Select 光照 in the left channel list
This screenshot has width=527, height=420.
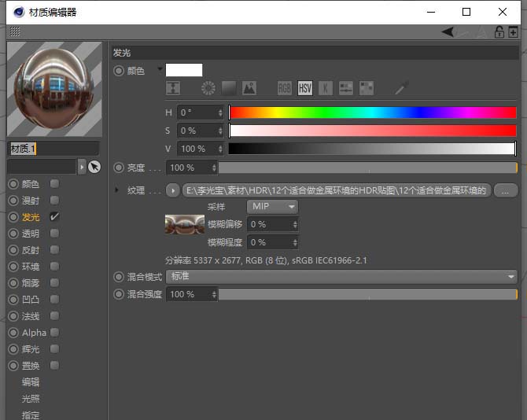tap(31, 399)
